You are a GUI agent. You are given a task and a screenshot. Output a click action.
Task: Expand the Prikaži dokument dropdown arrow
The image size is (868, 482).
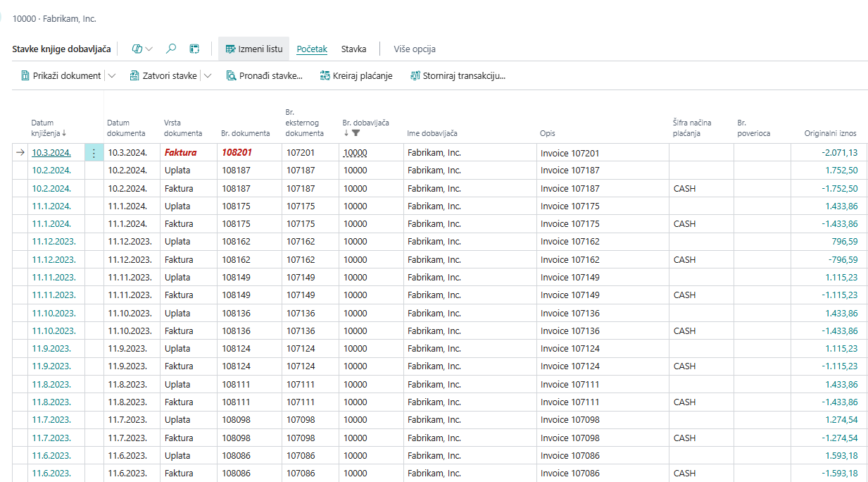113,75
